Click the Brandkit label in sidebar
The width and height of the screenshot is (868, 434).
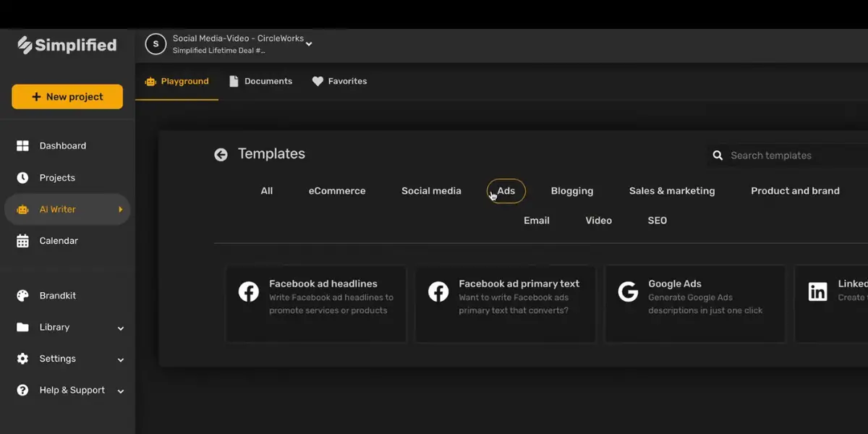58,296
